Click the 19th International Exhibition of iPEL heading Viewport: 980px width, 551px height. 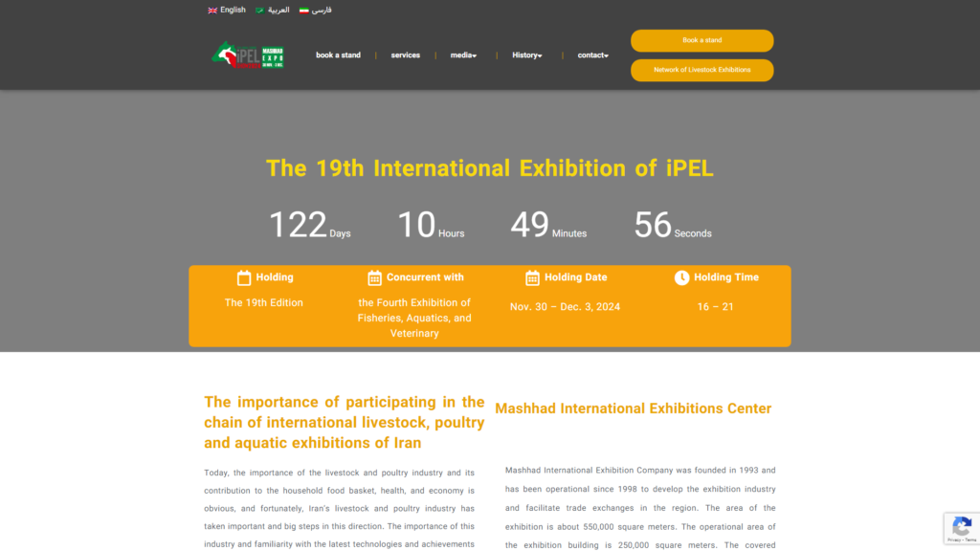pos(490,168)
